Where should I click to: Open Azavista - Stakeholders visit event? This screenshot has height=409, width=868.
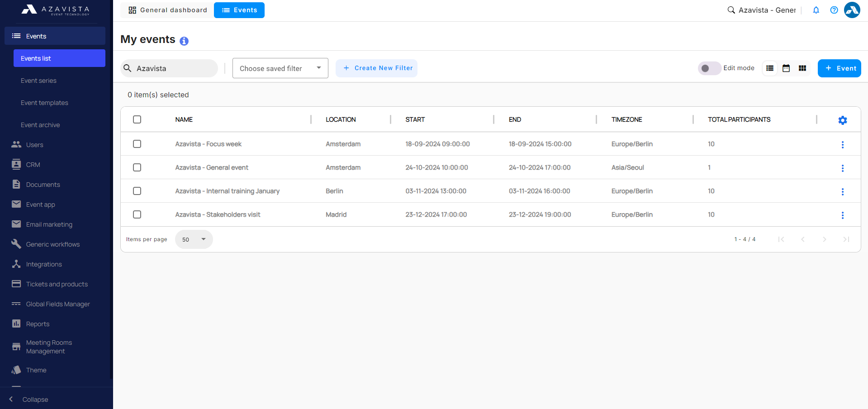point(218,214)
